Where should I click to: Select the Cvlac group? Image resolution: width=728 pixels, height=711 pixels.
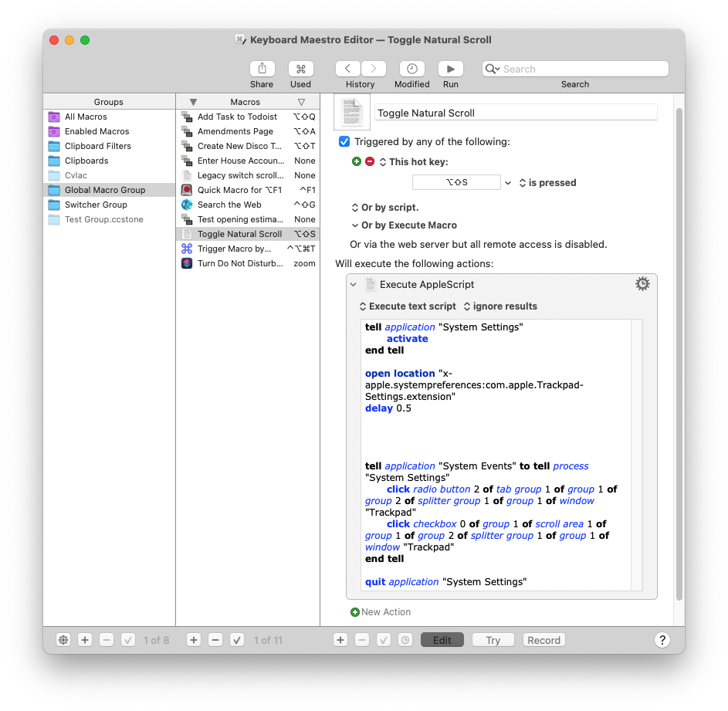[110, 175]
